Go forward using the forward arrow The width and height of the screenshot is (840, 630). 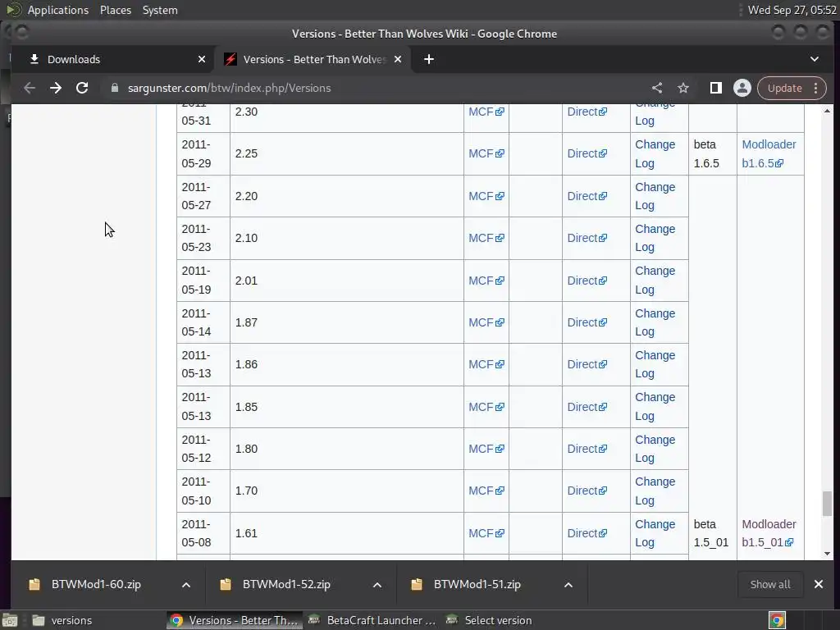56,88
